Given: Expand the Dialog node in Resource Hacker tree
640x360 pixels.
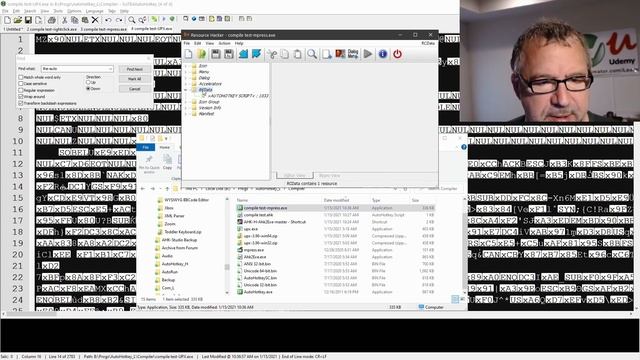Looking at the screenshot, I should pos(186,78).
